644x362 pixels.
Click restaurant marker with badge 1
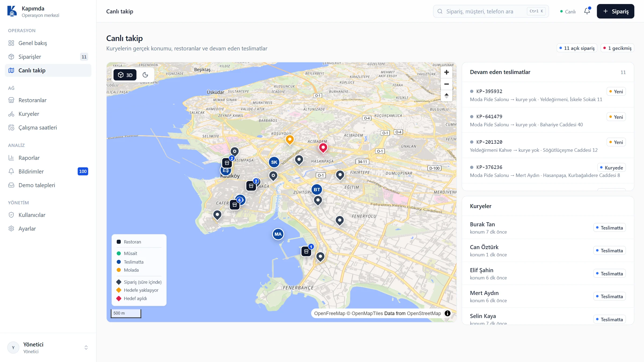[x=306, y=251]
